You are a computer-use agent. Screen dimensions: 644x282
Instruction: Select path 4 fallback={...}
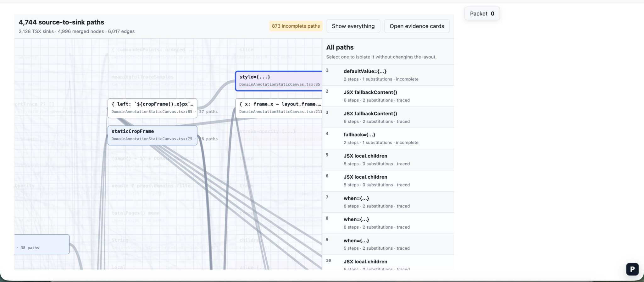(x=388, y=138)
